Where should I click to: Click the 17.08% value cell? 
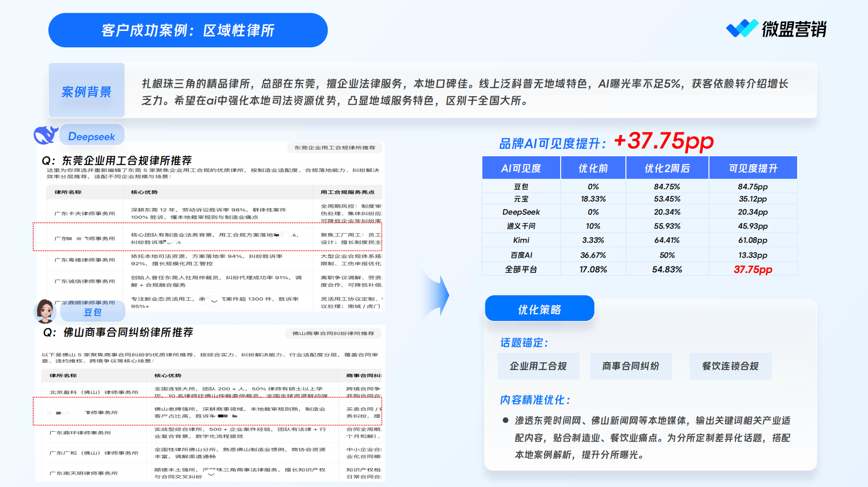coord(593,269)
